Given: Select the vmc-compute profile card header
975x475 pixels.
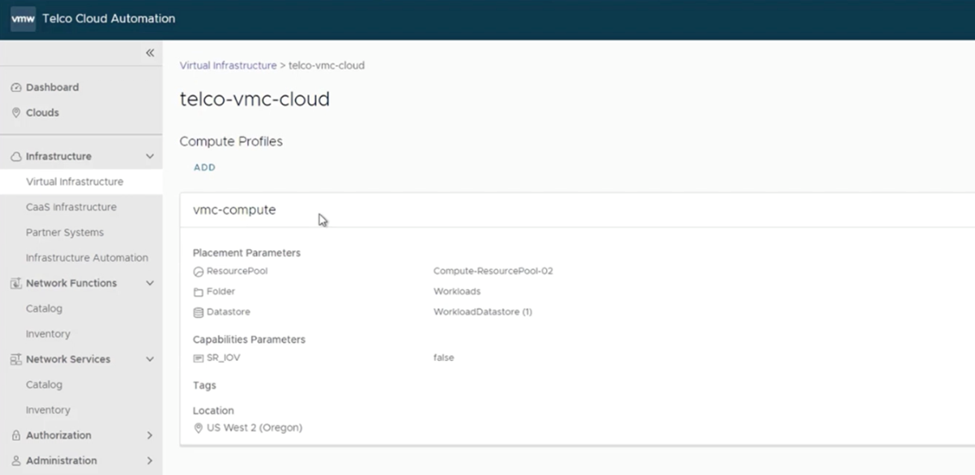Looking at the screenshot, I should (234, 210).
